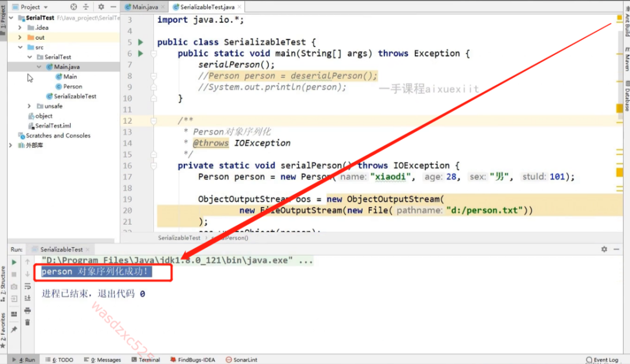Open the 4: Run tool window button
This screenshot has height=364, width=630.
(24, 359)
